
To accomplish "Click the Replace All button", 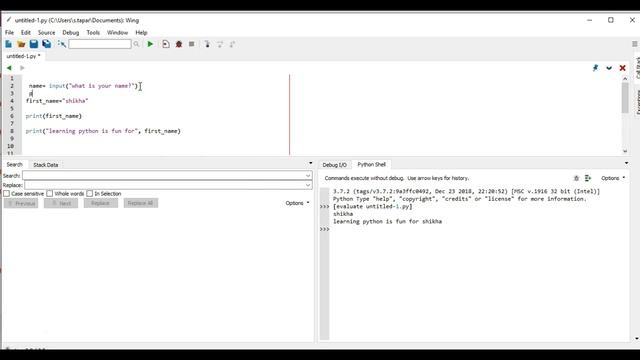I will [x=141, y=203].
